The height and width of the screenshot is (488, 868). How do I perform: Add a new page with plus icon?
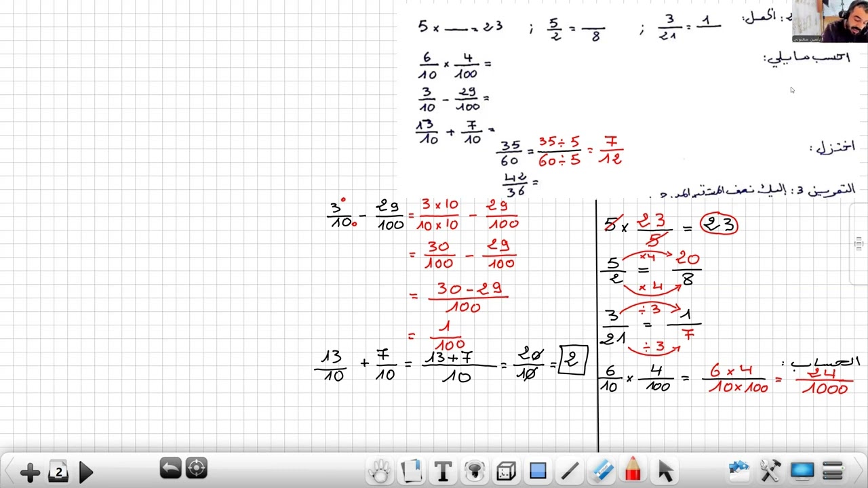click(30, 472)
